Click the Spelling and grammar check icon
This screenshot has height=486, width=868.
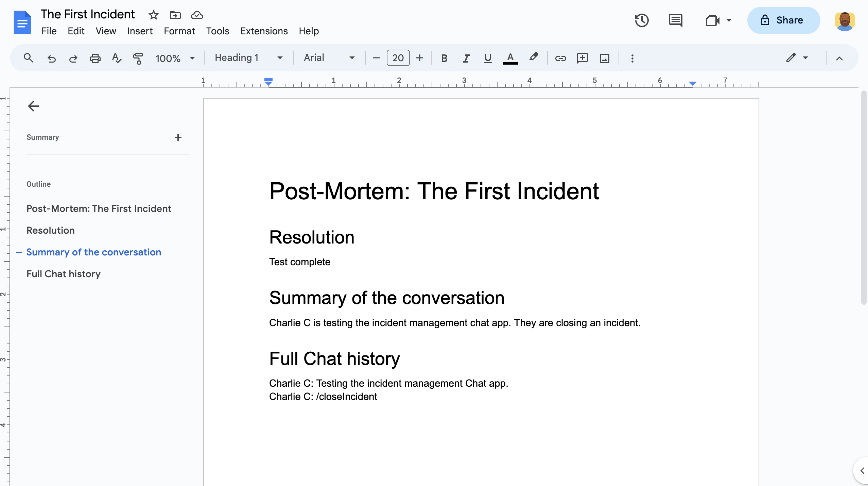116,58
